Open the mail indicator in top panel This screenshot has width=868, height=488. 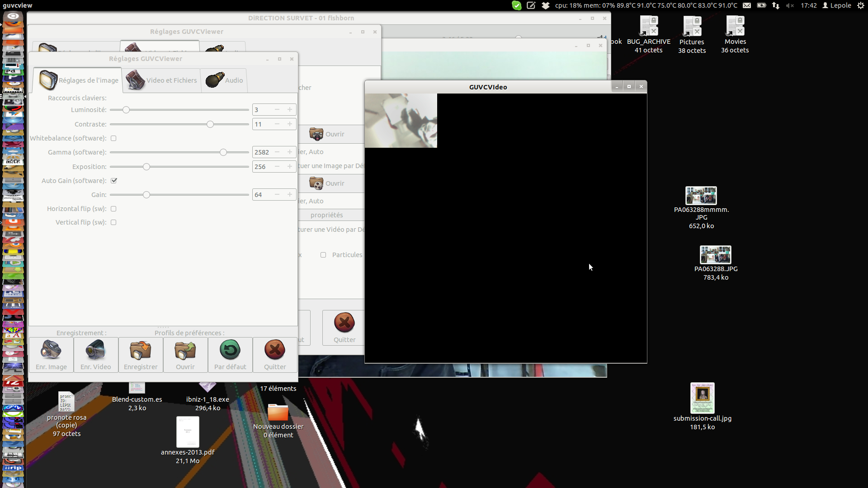747,5
